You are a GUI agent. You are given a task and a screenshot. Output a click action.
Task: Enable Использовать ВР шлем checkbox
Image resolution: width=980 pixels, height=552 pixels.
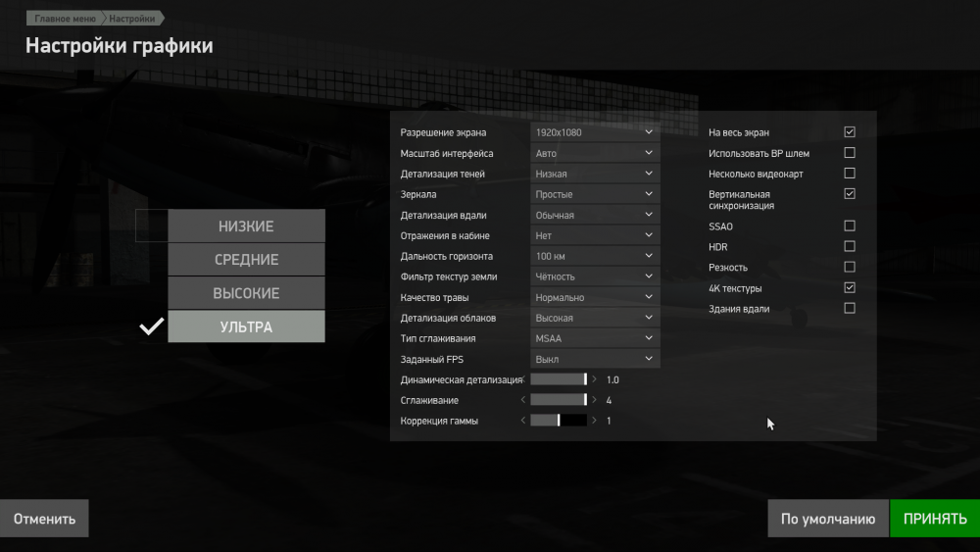point(850,153)
